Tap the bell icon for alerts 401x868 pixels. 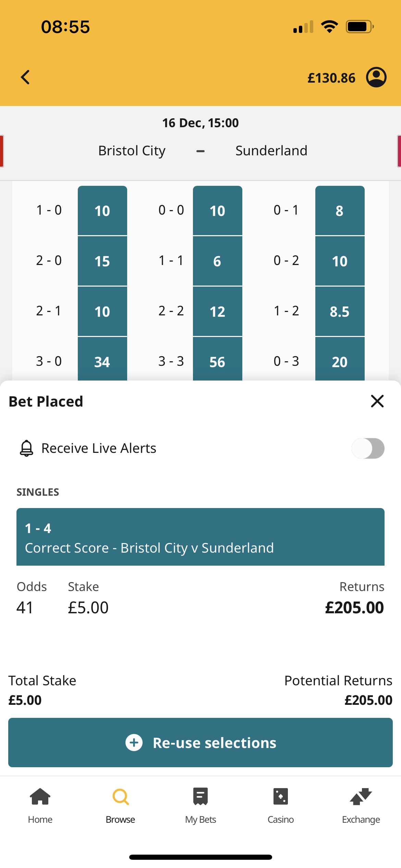pyautogui.click(x=26, y=448)
